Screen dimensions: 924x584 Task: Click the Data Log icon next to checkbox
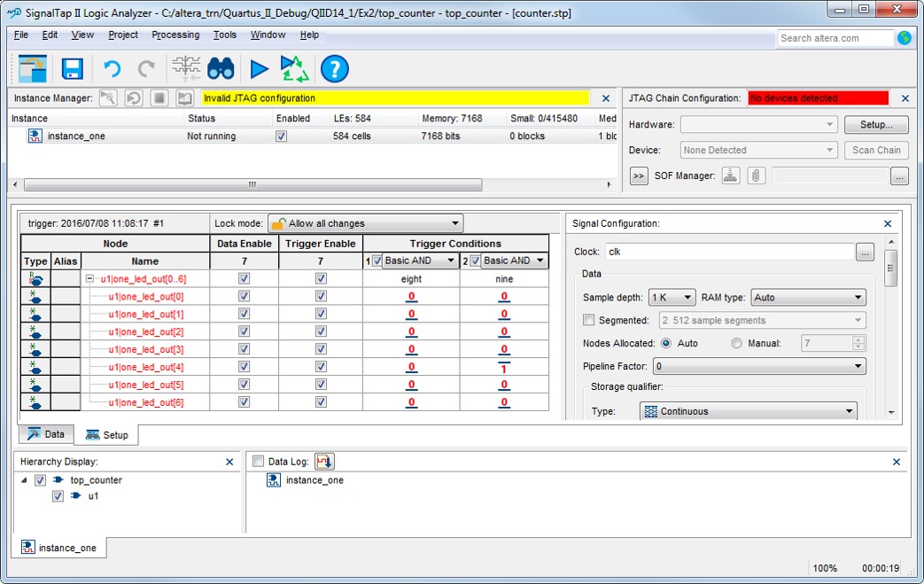pyautogui.click(x=324, y=462)
